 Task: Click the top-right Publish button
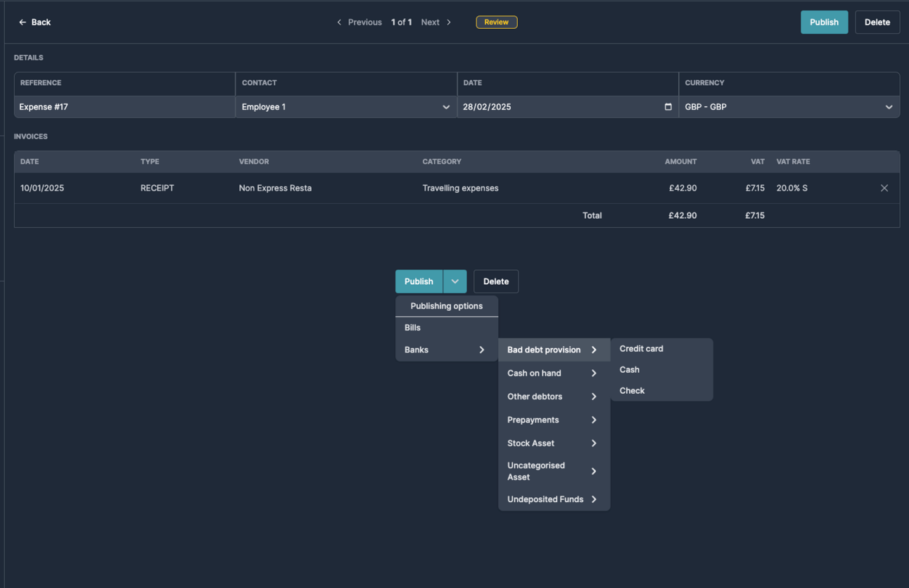pos(824,23)
